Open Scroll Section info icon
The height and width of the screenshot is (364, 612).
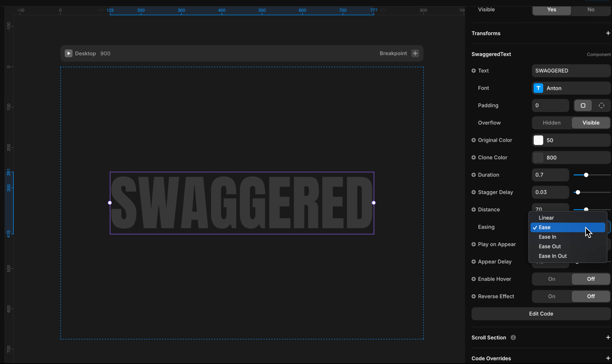(x=513, y=337)
